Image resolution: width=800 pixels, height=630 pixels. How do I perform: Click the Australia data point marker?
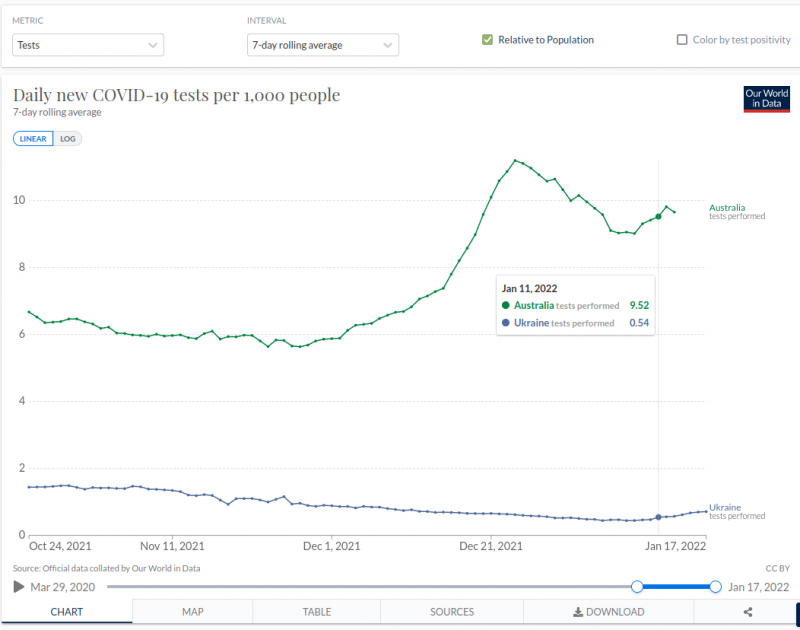[x=658, y=216]
